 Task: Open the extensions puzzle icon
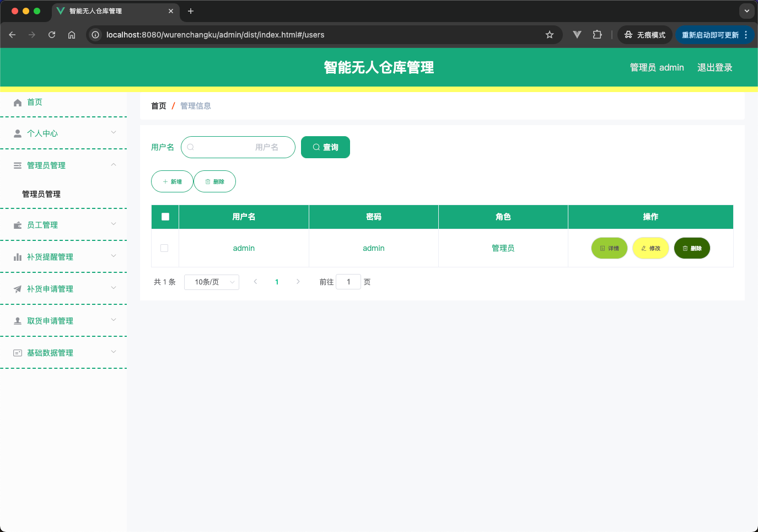(x=597, y=34)
